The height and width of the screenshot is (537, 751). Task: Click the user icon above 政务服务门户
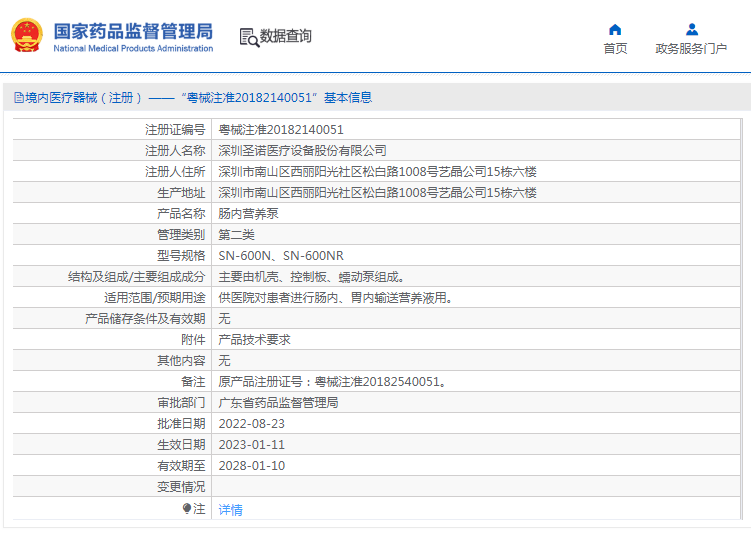click(x=692, y=30)
